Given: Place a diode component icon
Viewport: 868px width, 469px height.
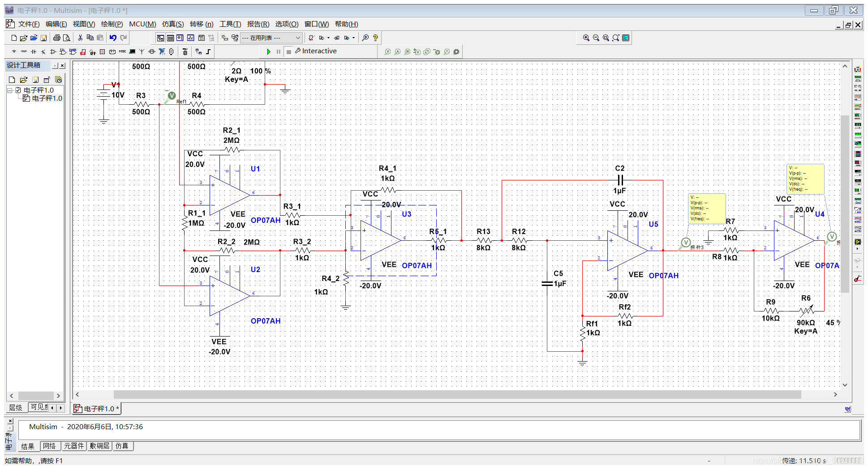Looking at the screenshot, I should [x=34, y=52].
